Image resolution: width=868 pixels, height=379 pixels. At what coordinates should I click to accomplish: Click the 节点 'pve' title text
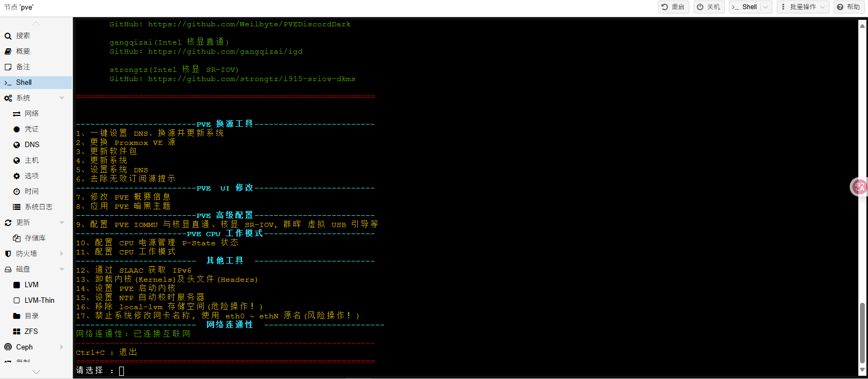19,8
